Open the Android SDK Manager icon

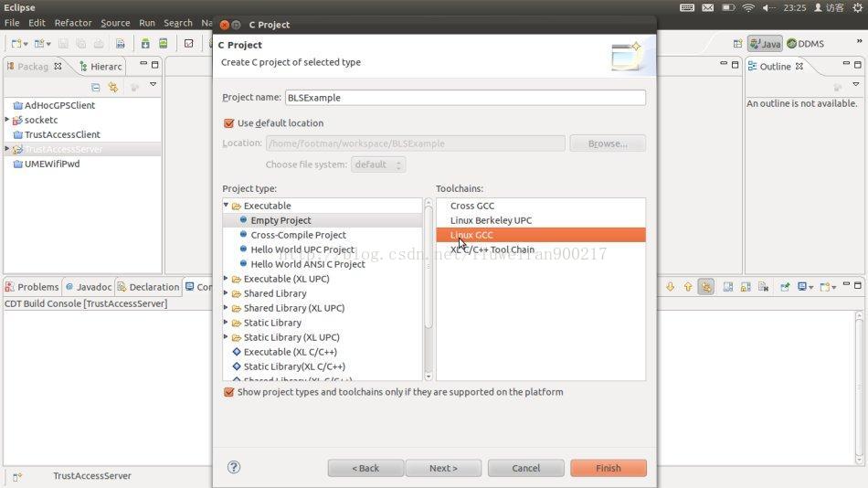(x=145, y=43)
